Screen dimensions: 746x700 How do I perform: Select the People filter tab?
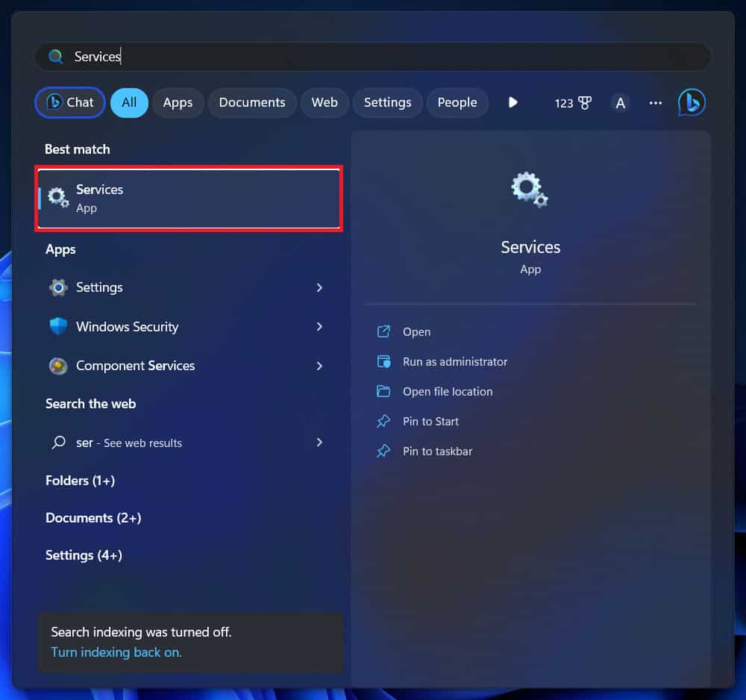click(x=457, y=102)
